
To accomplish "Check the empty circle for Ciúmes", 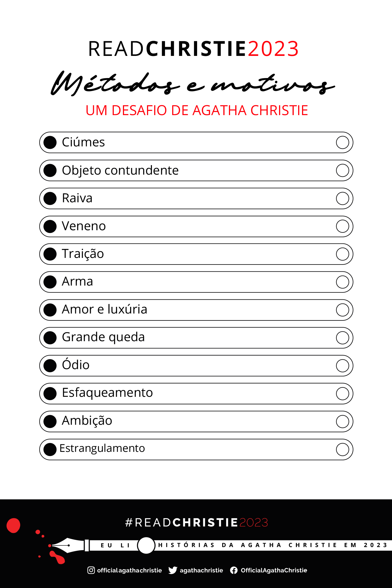I will (342, 143).
